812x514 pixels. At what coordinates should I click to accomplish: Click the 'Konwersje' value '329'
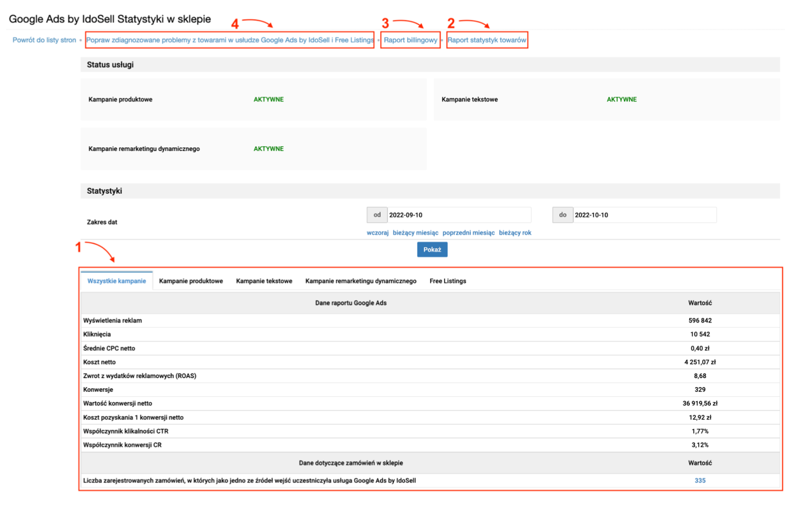700,389
